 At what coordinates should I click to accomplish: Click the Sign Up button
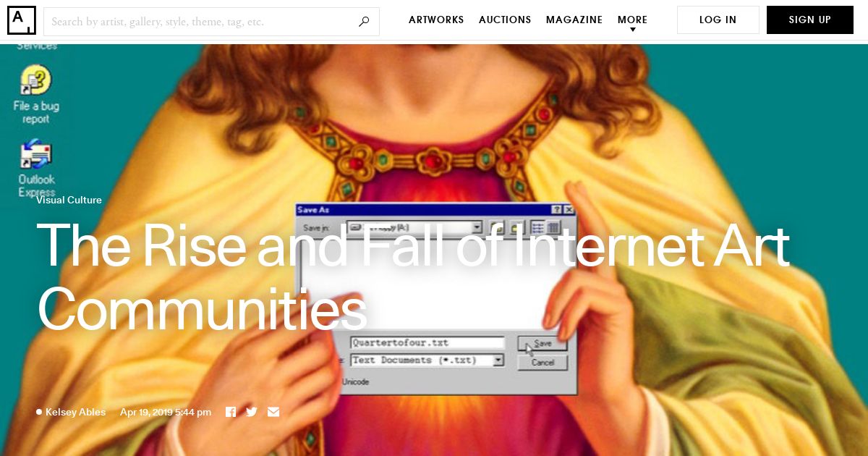(810, 20)
